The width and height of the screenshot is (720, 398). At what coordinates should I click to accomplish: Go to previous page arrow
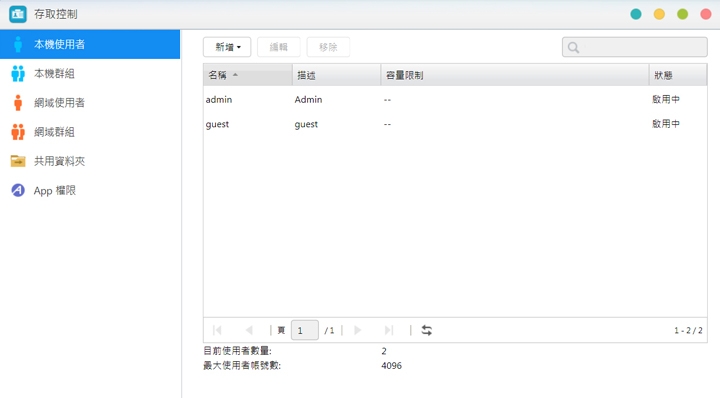249,330
